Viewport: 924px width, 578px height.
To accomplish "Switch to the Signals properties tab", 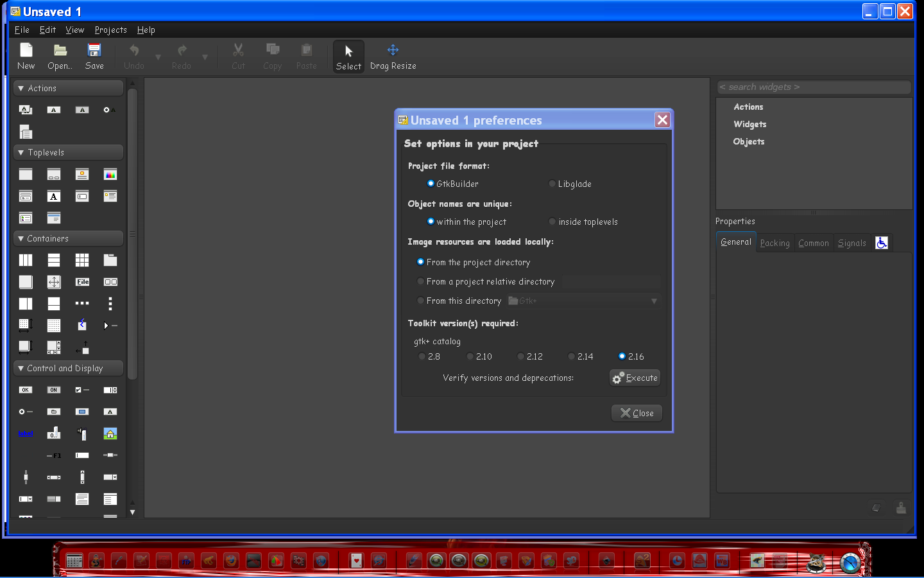I will click(851, 243).
